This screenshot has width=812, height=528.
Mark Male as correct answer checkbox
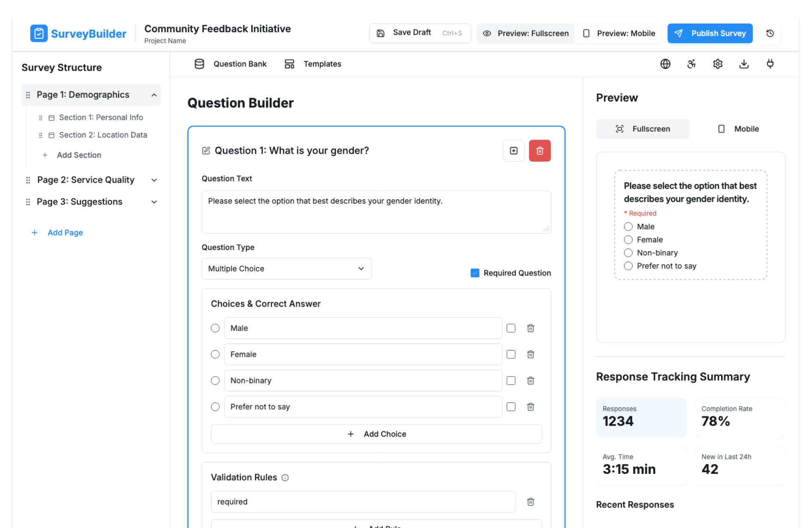click(x=511, y=328)
